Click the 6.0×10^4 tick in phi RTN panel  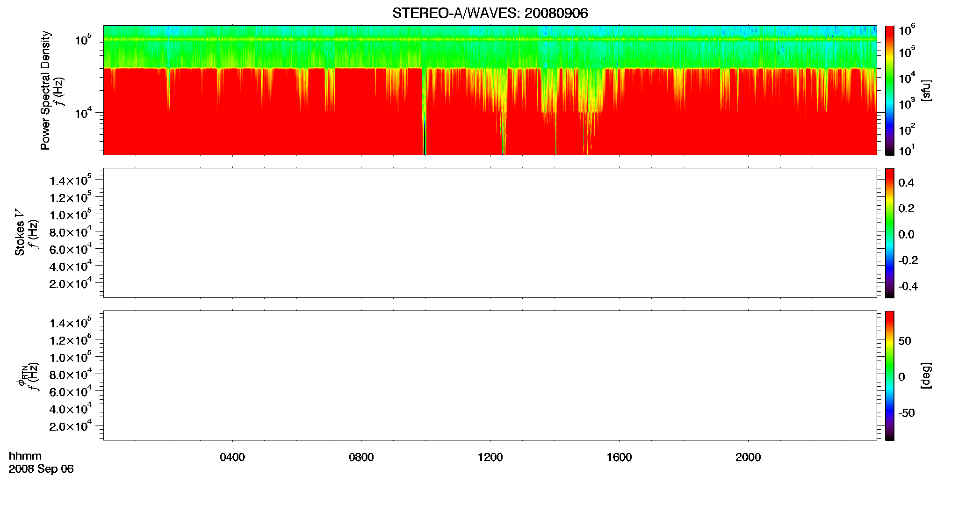[71, 391]
